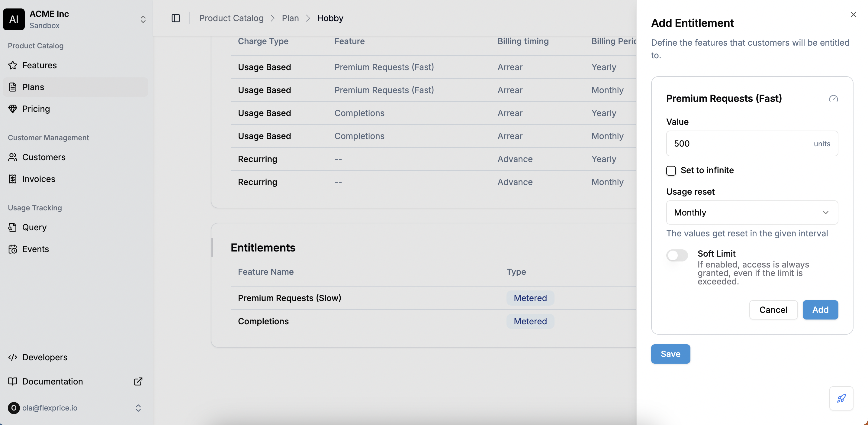Viewport: 868px width, 425px height.
Task: Close the Add Entitlement panel
Action: pyautogui.click(x=853, y=15)
